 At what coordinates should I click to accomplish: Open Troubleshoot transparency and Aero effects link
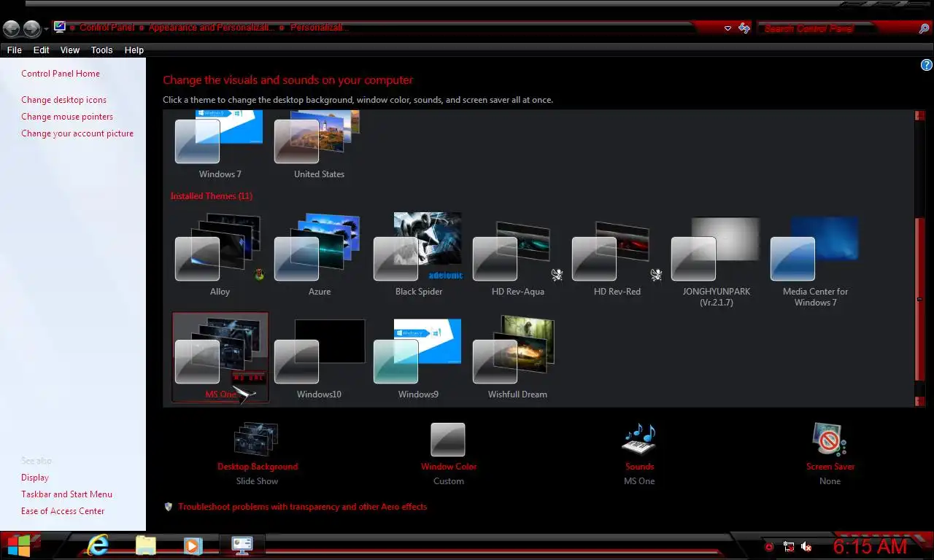[302, 507]
